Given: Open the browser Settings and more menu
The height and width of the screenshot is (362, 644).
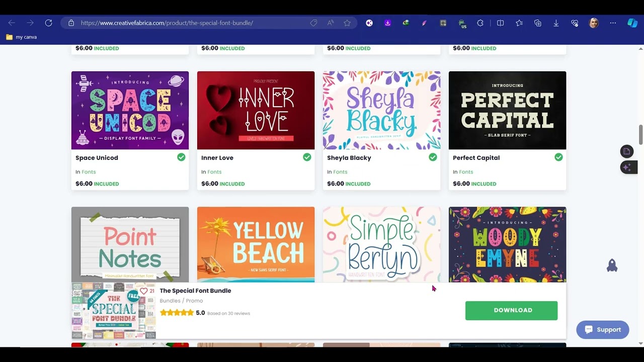Looking at the screenshot, I should [613, 23].
